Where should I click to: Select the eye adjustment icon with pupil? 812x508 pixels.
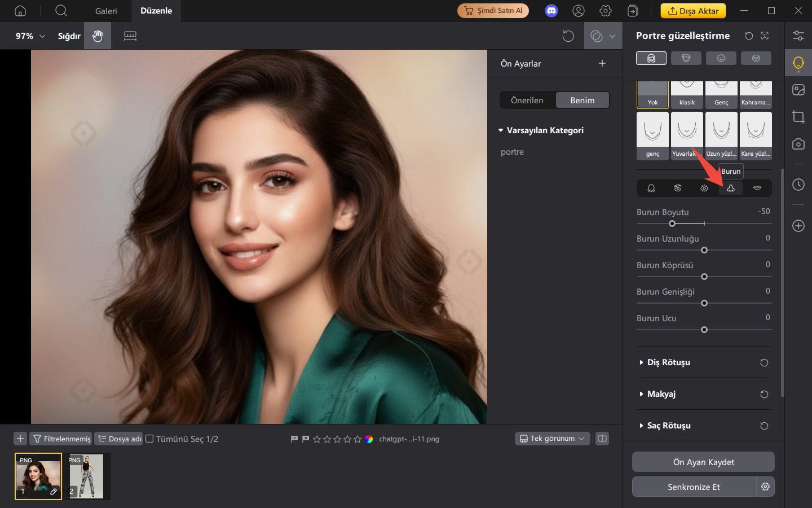(x=704, y=188)
